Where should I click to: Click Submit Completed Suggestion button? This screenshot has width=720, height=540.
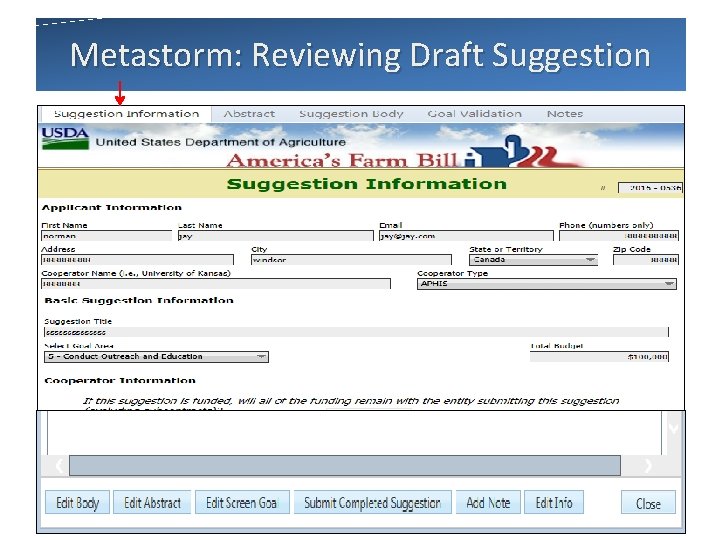pos(372,502)
